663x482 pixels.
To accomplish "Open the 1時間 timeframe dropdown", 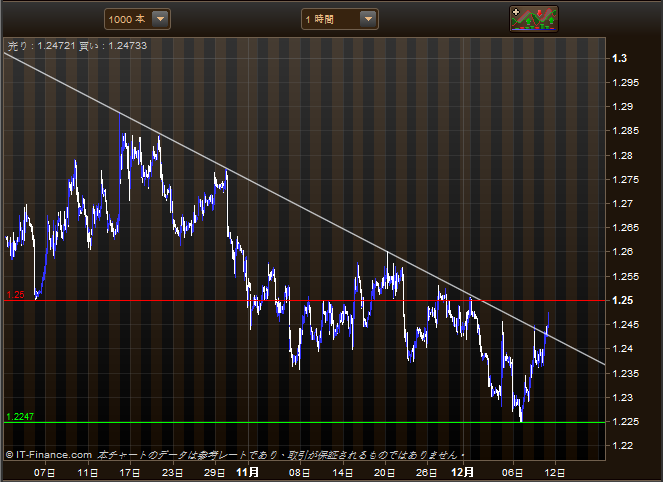I will coord(340,19).
